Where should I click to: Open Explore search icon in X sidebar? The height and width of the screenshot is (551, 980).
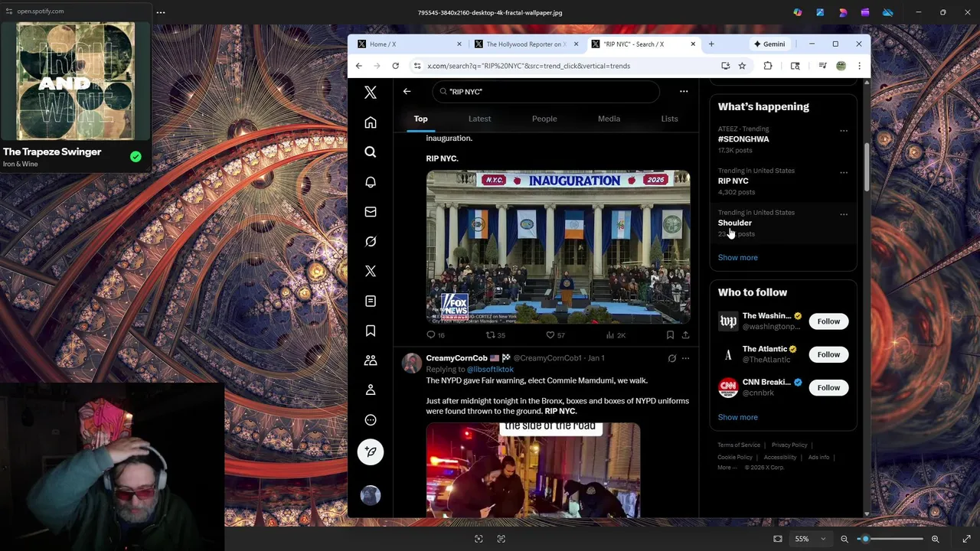tap(371, 152)
